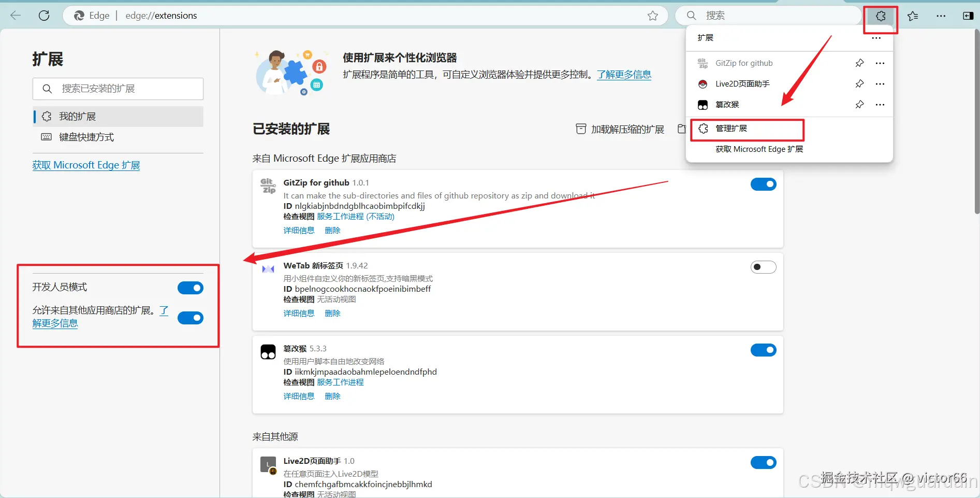Toggle the browser sidebar icon

(x=968, y=16)
